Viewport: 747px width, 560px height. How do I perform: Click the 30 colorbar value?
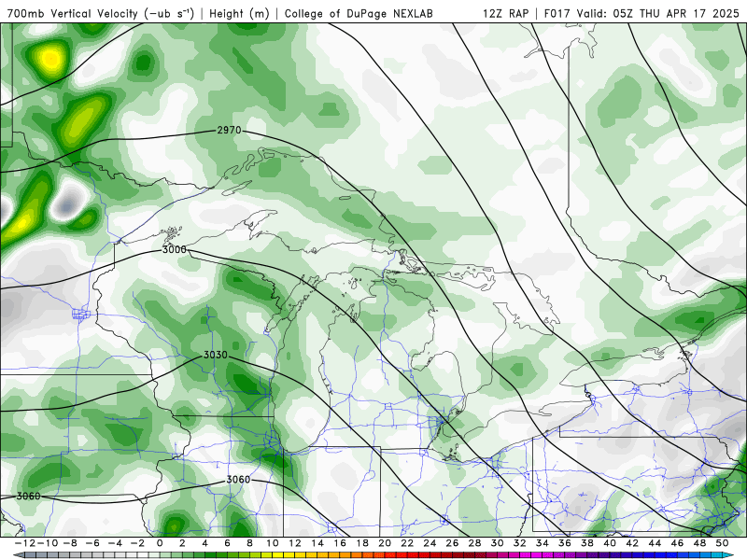tap(498, 543)
